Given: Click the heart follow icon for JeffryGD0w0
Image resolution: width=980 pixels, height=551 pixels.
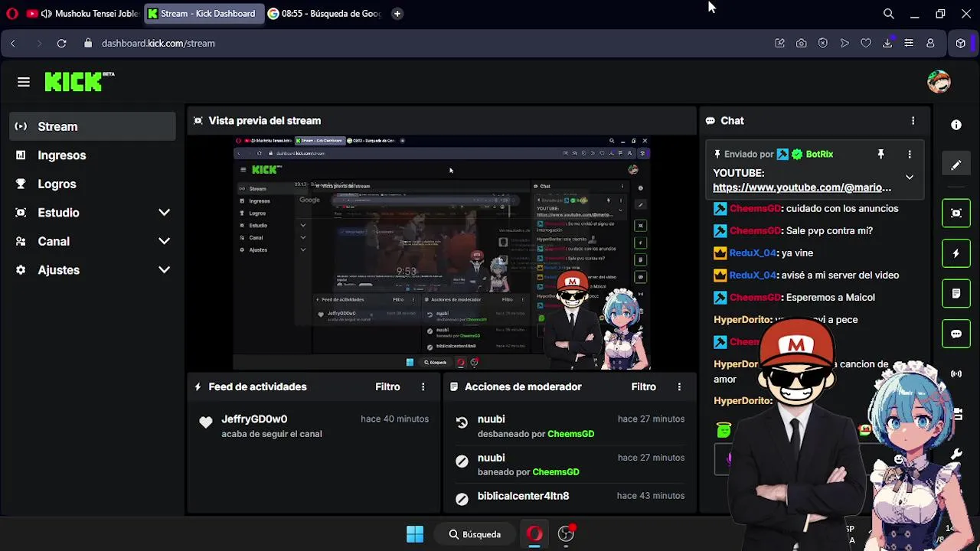Looking at the screenshot, I should [x=206, y=422].
